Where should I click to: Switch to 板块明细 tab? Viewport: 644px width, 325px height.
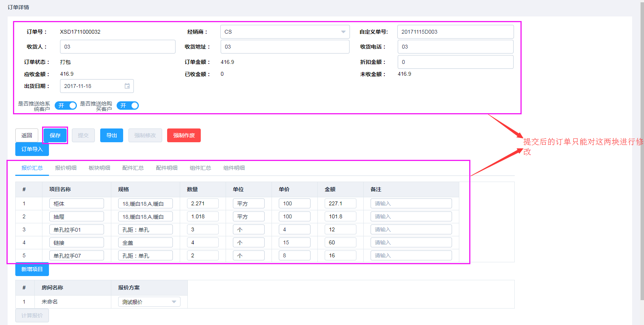tap(99, 168)
